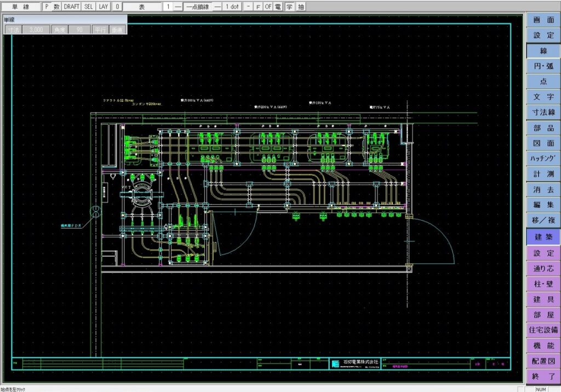
Task: Toggle the OF button
Action: pos(268,7)
